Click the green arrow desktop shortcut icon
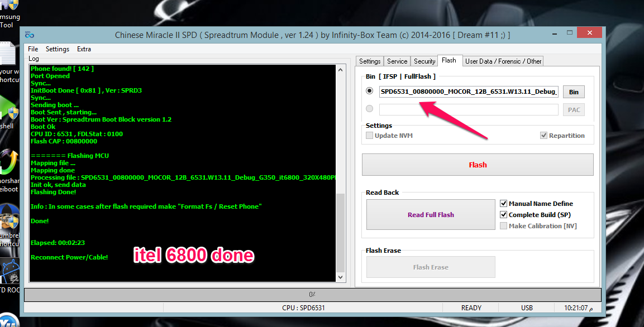 pyautogui.click(x=9, y=162)
